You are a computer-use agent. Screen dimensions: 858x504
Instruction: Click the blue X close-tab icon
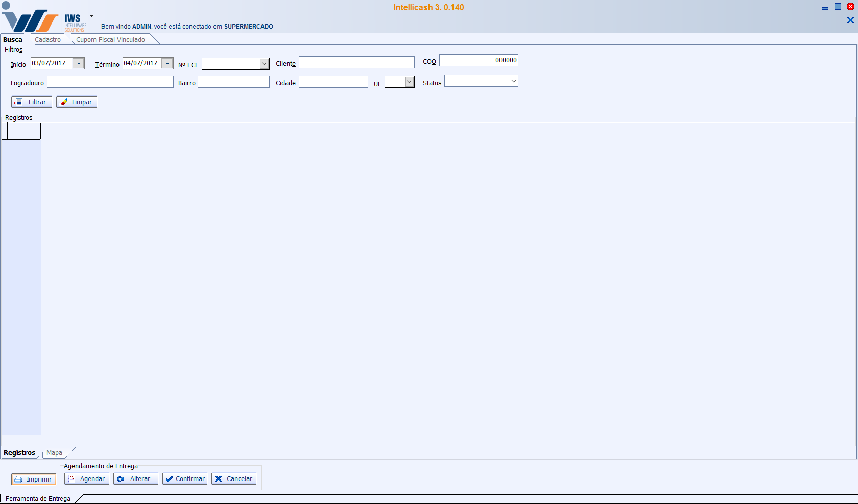tap(850, 20)
